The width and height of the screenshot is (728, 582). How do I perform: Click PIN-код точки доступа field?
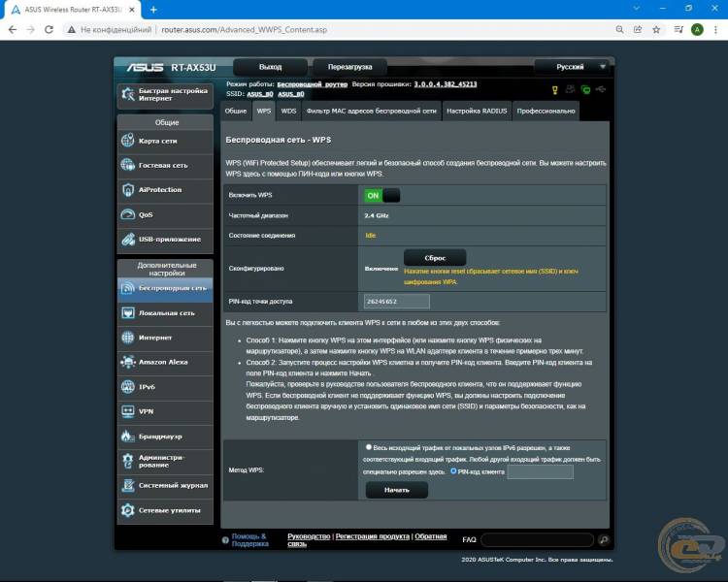[x=397, y=302]
